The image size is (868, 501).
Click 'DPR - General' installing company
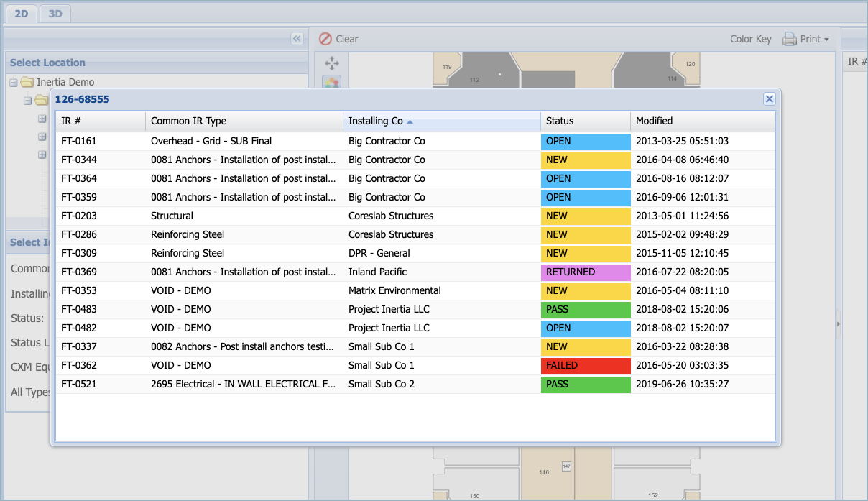point(379,253)
